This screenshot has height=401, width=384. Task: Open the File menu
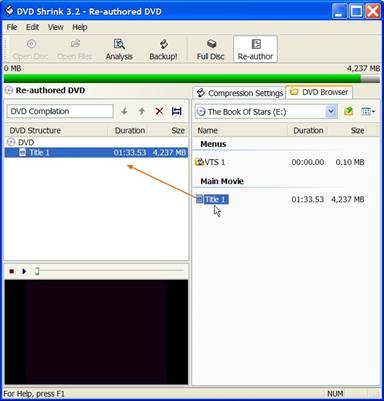(12, 27)
